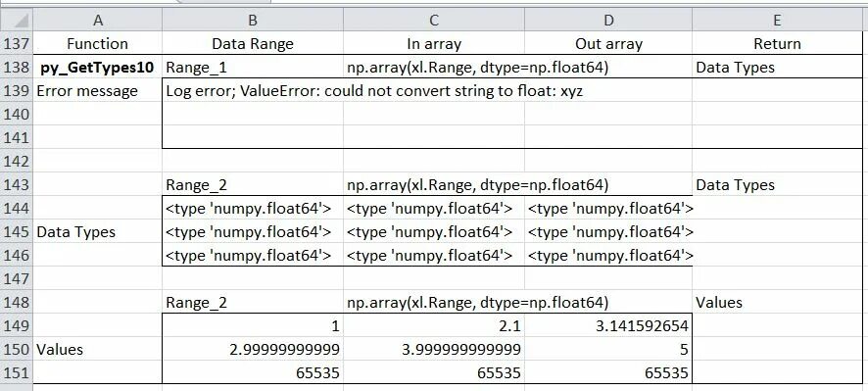
Task: Select the cell containing 3.141592654
Action: [607, 325]
